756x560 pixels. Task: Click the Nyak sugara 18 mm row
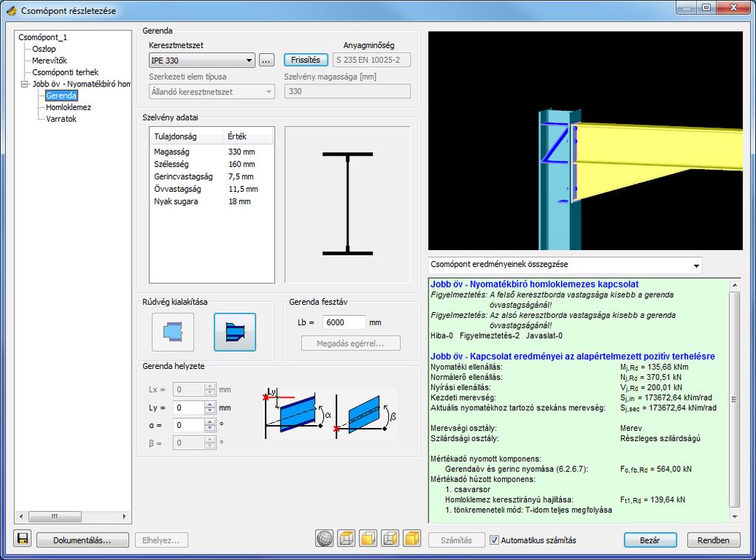(x=212, y=201)
